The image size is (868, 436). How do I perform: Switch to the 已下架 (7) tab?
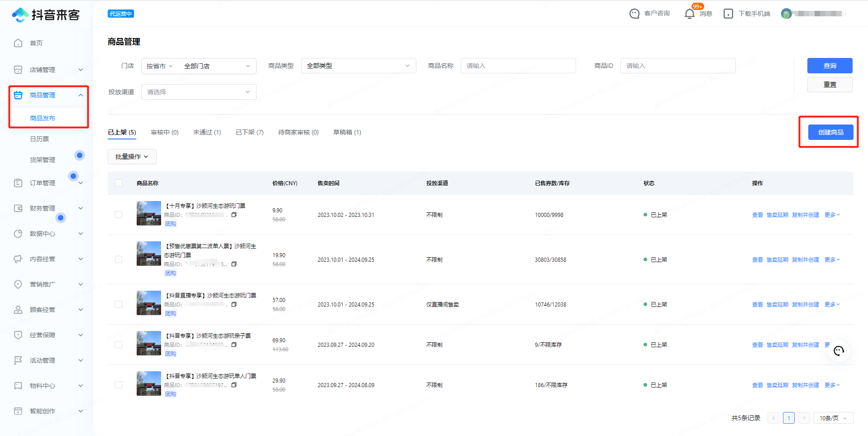(249, 132)
